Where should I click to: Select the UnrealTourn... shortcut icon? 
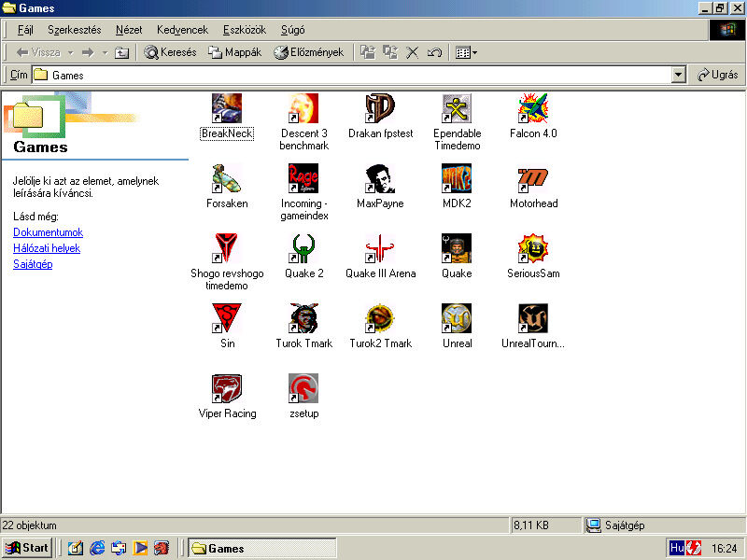pos(533,318)
